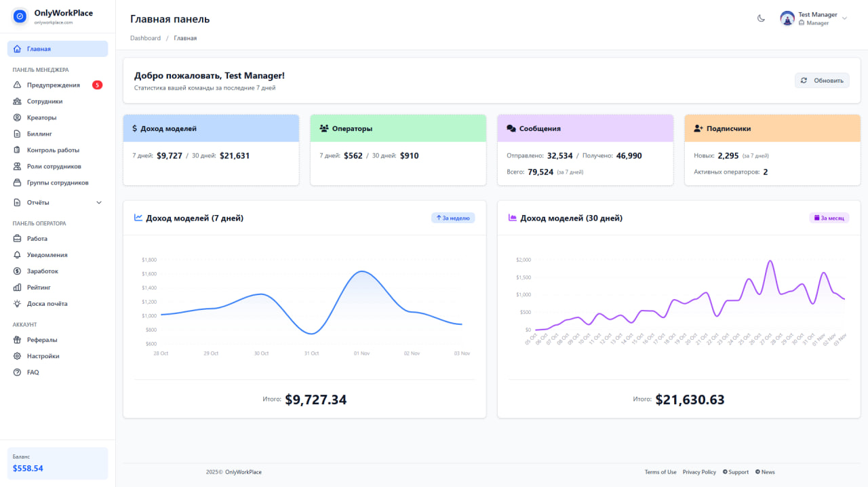Click the user avatar thumbnail
868x487 pixels.
tap(787, 18)
